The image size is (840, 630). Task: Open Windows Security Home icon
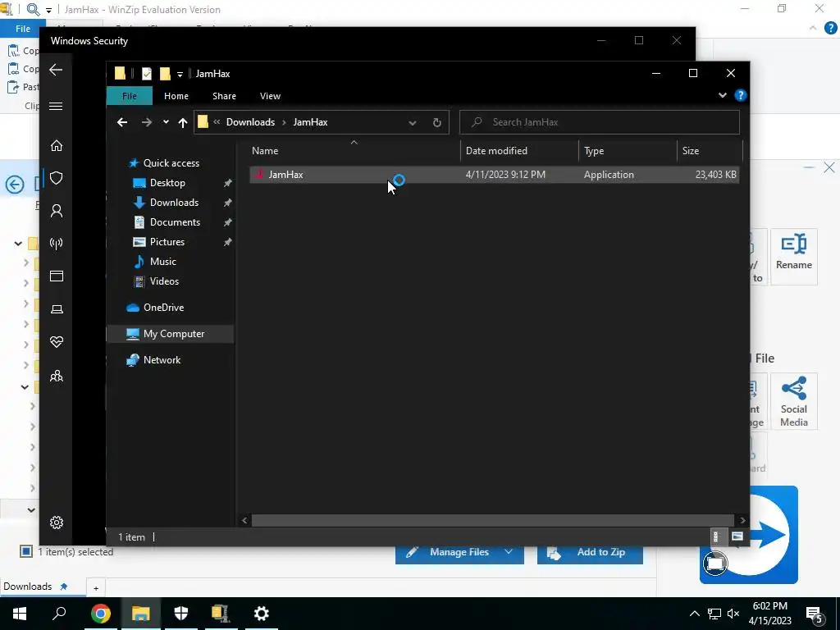pos(57,146)
